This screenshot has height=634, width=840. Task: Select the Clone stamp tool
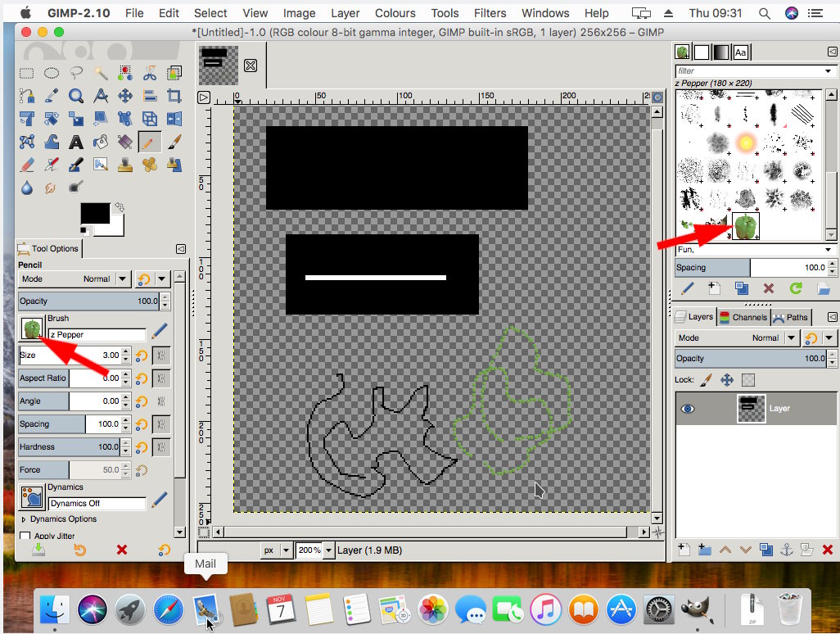(125, 165)
